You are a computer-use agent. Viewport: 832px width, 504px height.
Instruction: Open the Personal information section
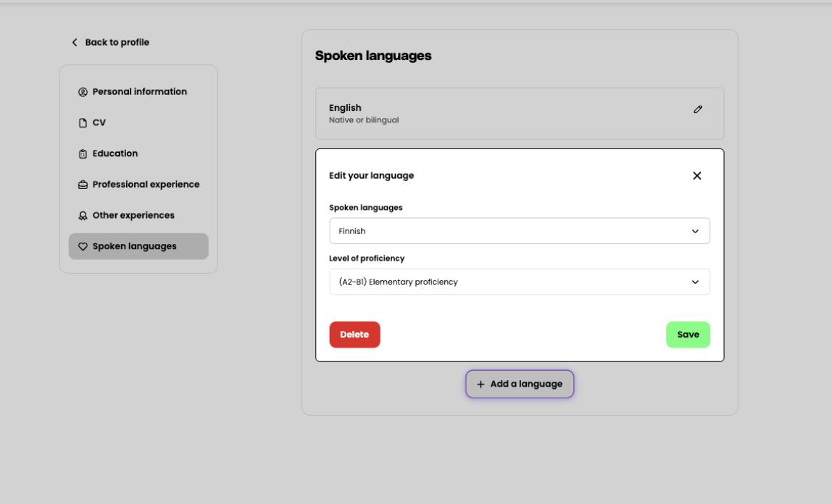[x=139, y=92]
